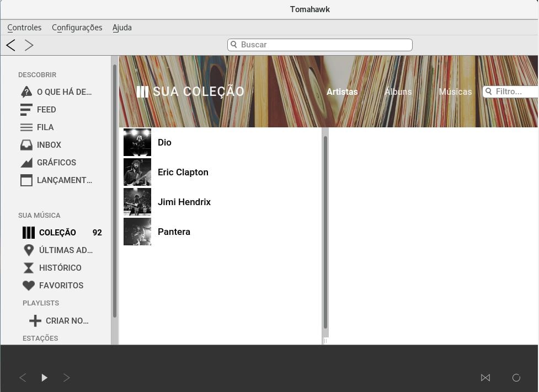Screen dimensions: 539x392
Task: Switch to the Músicas tab
Action: point(455,92)
